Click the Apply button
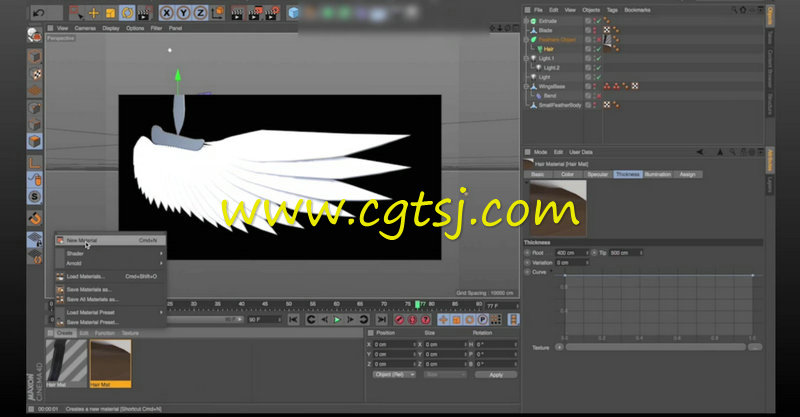Screen dimensions: 800x417 tap(495, 375)
